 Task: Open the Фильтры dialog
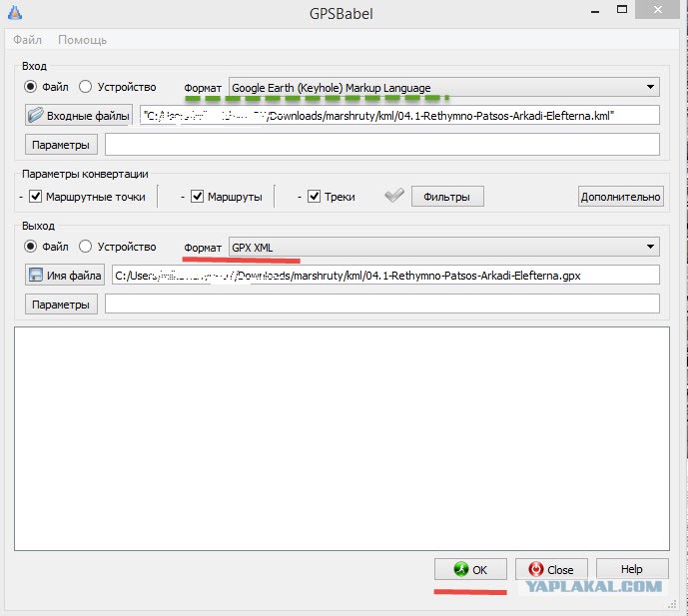[x=447, y=196]
